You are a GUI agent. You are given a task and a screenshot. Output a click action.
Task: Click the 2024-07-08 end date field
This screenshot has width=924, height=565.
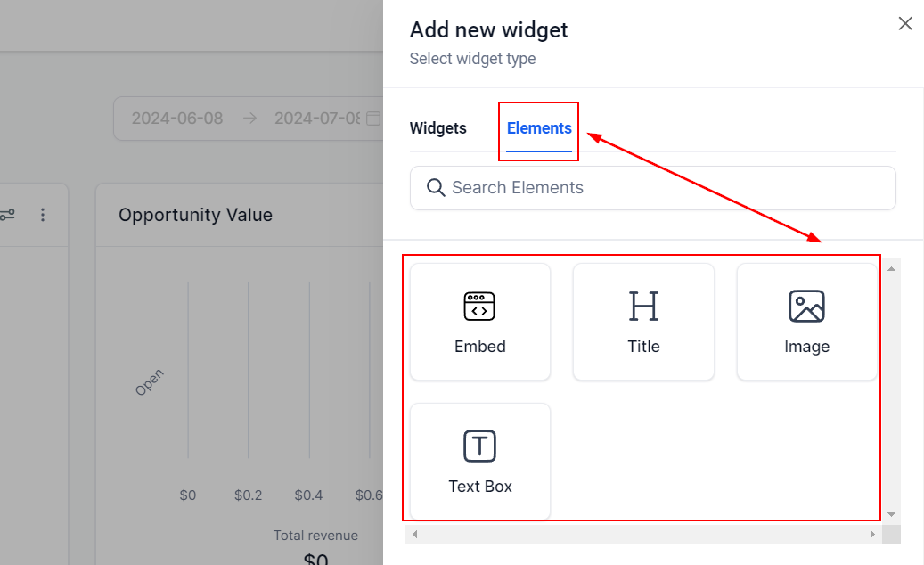coord(316,119)
